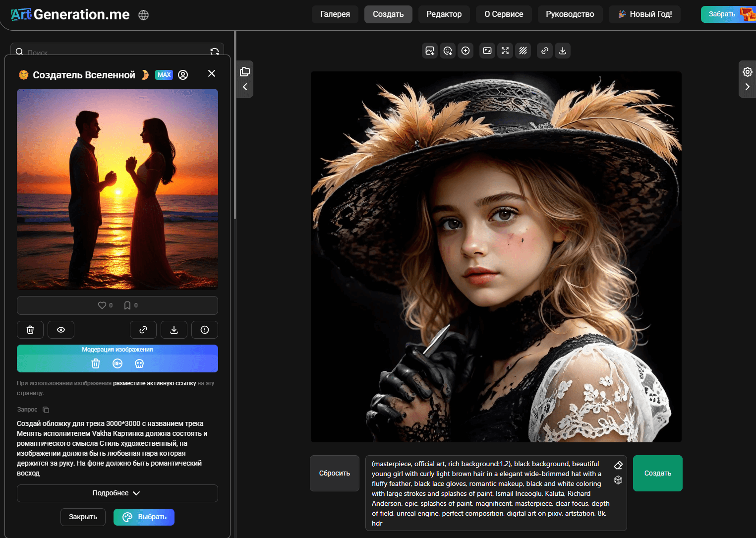Collapse the left panel with the left chevron
756x538 pixels.
[x=245, y=87]
